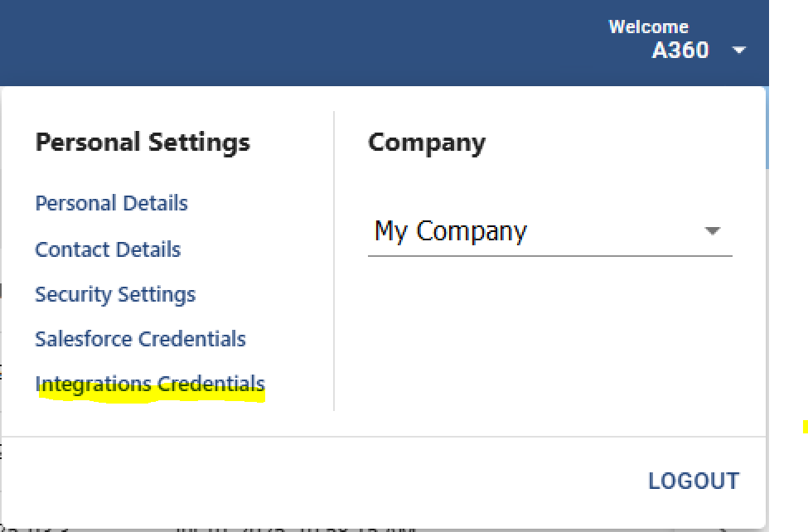Click the blank area below My Company field
This screenshot has width=808, height=532.
tap(549, 335)
